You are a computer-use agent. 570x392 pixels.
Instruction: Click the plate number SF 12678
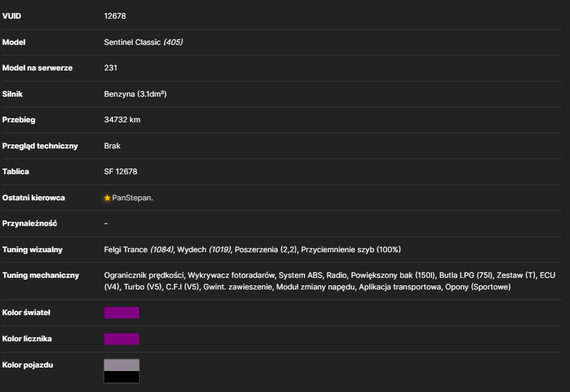point(121,172)
